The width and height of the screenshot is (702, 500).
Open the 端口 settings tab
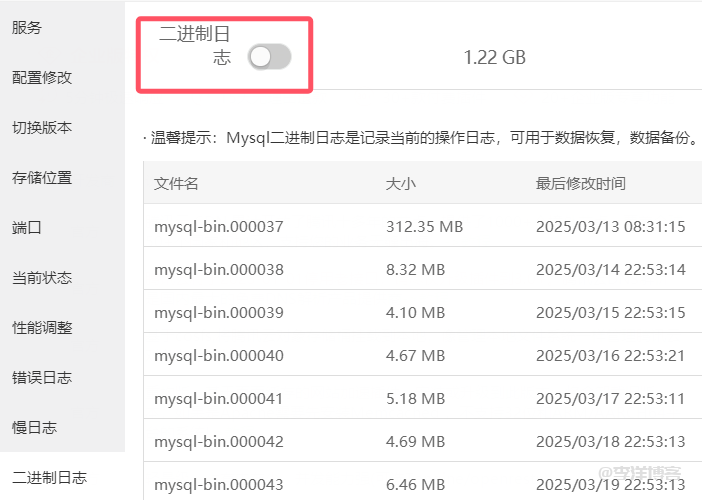coord(28,228)
